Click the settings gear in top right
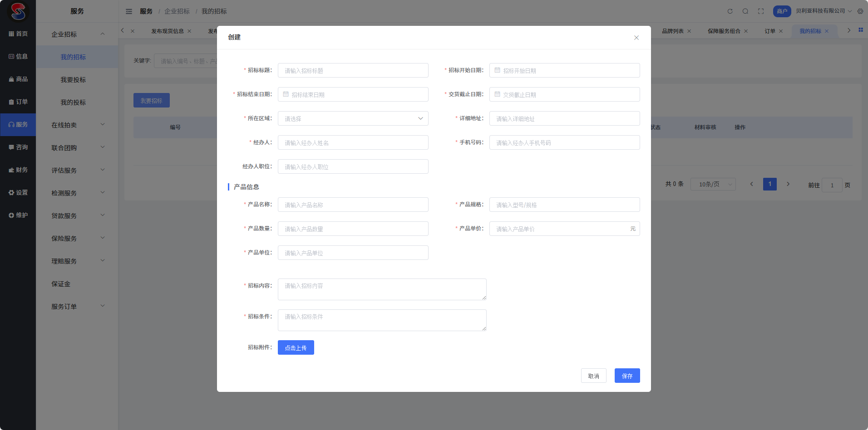This screenshot has height=430, width=868. click(860, 11)
